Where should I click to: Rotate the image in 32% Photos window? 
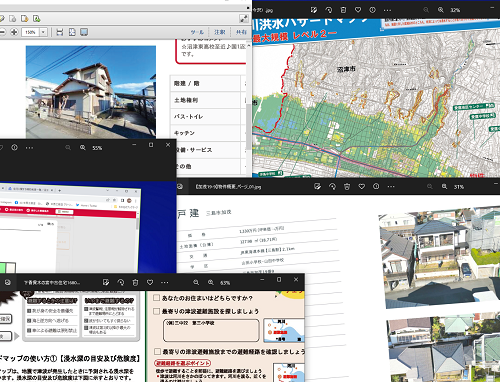[328, 10]
